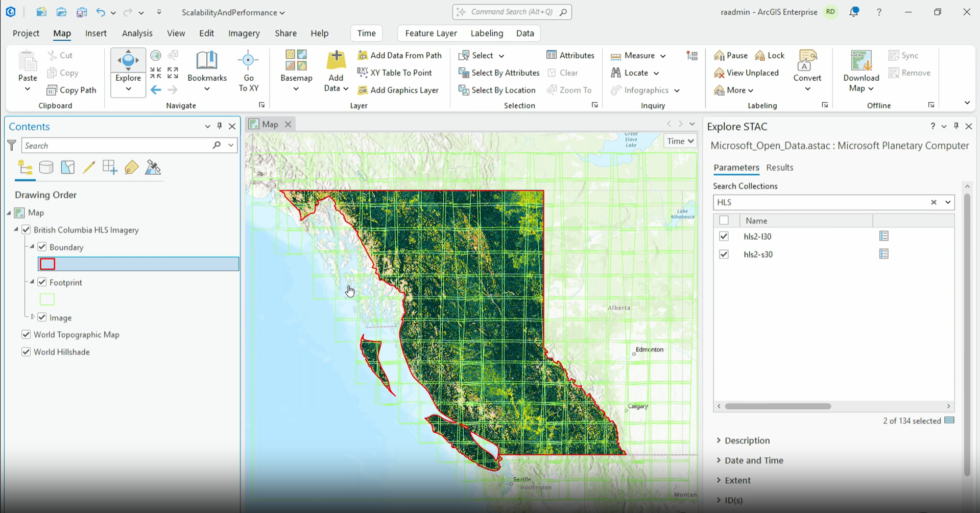
Task: Collapse the British Columbia HLS Imagery layer
Action: [15, 229]
